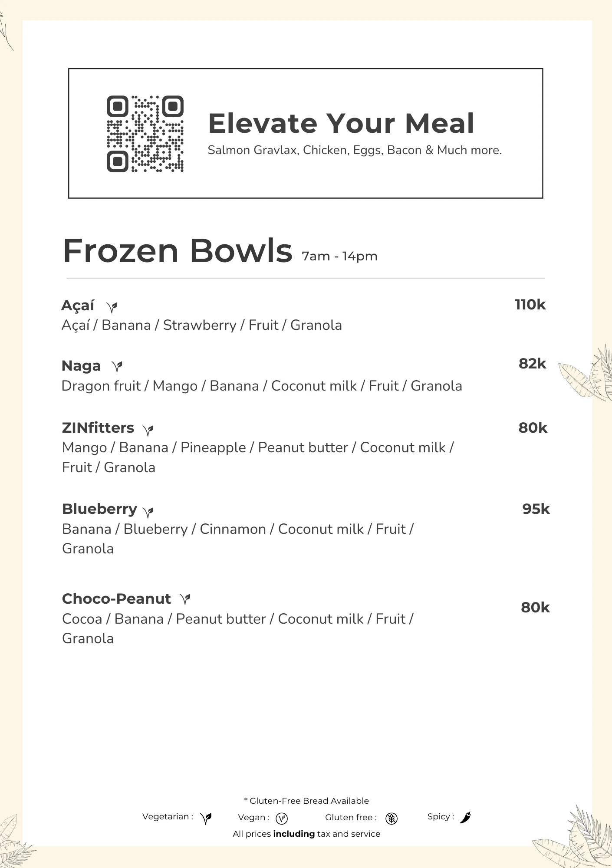Select the Açaí bowl title
612x868 pixels.
tap(78, 306)
